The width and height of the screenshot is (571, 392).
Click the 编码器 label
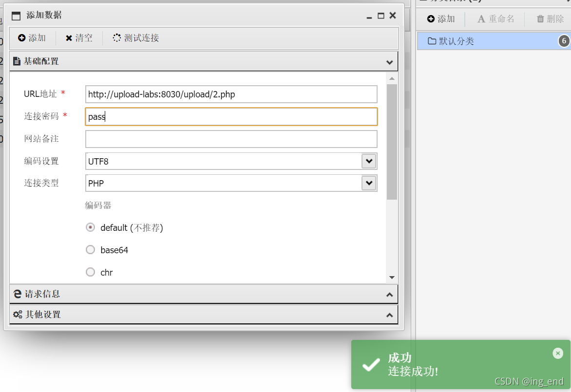pyautogui.click(x=98, y=205)
